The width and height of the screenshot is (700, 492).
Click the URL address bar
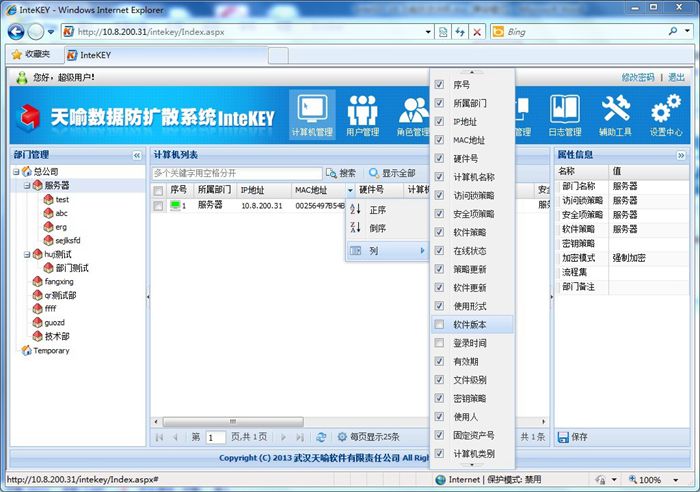(249, 32)
